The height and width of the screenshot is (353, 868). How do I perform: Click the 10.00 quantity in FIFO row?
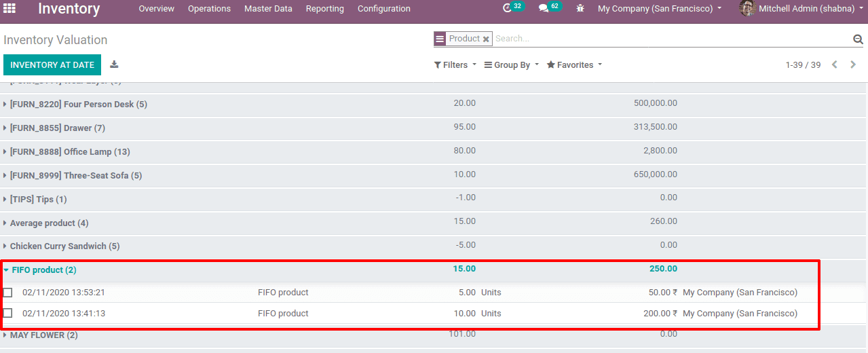pyautogui.click(x=464, y=313)
